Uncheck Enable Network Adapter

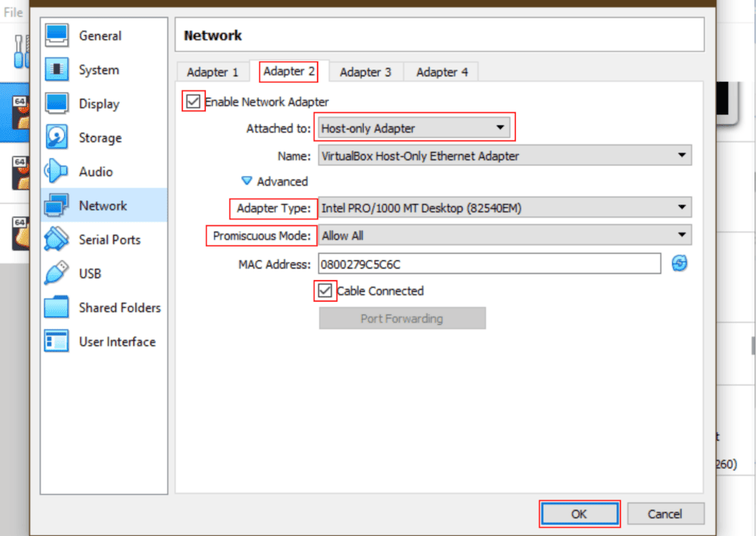click(x=193, y=101)
